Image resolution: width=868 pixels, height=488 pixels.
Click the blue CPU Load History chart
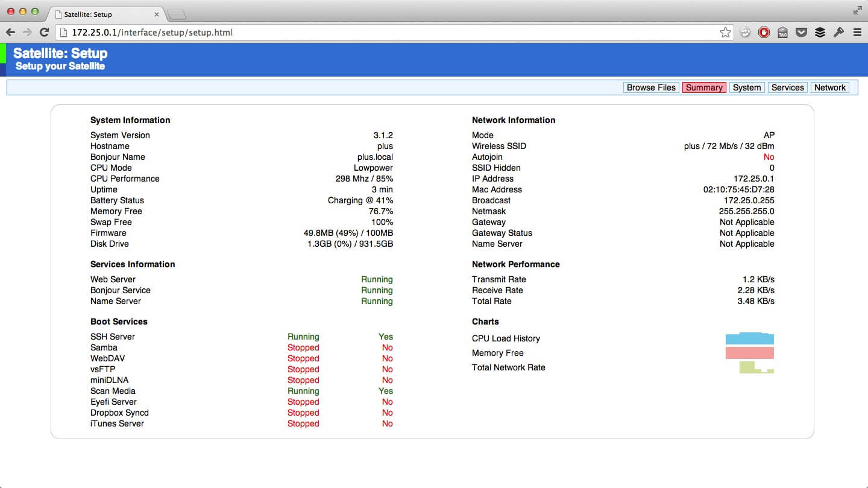pos(749,338)
